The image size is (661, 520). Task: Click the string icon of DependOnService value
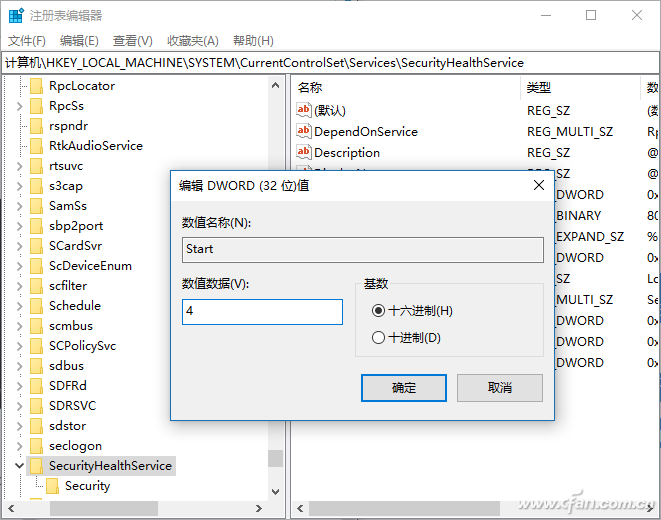click(304, 131)
